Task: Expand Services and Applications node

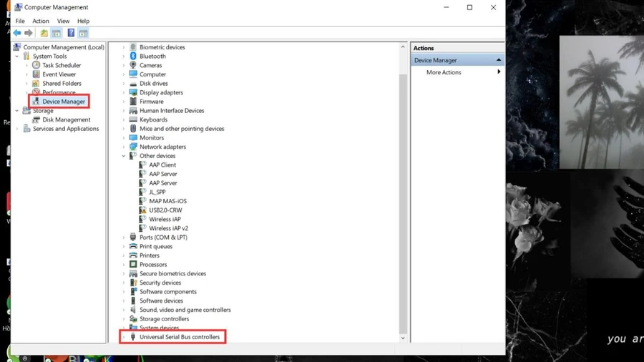Action: [17, 129]
